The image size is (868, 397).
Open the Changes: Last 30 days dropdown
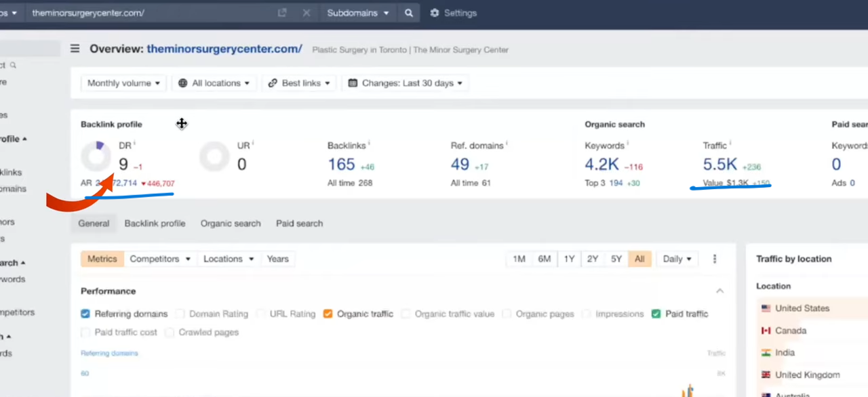click(405, 83)
